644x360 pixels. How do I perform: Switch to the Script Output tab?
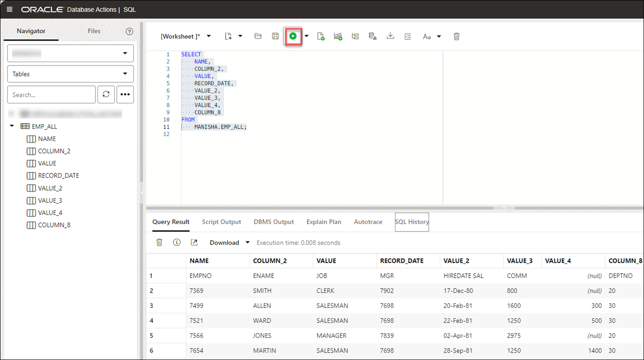221,222
